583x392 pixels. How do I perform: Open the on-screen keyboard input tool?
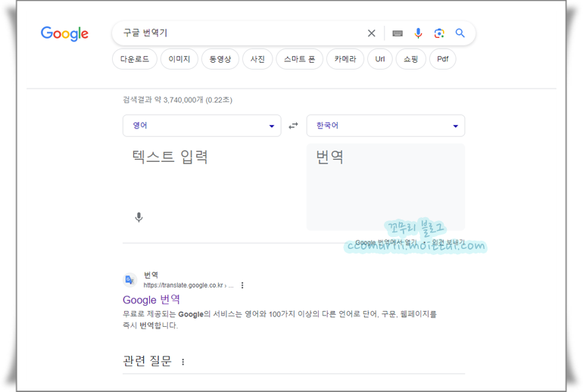397,33
